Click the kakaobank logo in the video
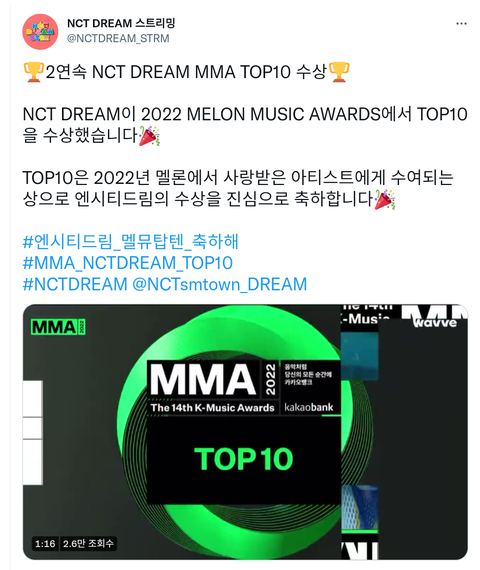The height and width of the screenshot is (570, 480). click(309, 407)
